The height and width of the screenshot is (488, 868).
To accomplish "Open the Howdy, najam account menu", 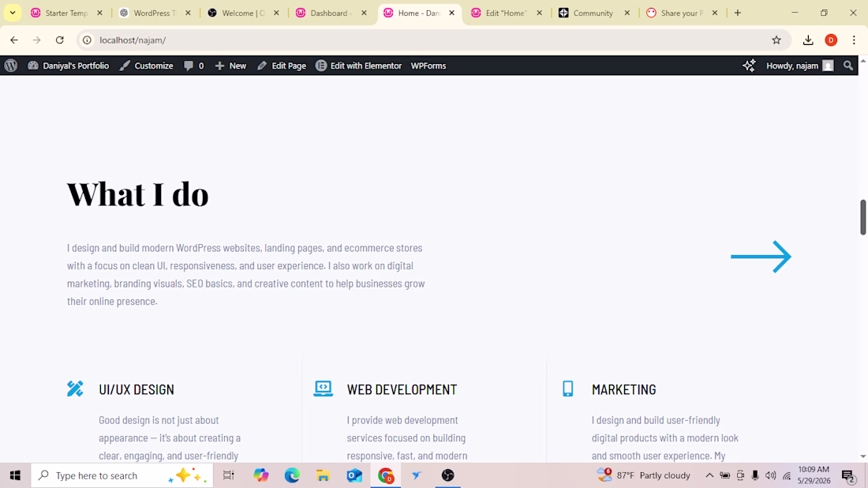I will 799,66.
